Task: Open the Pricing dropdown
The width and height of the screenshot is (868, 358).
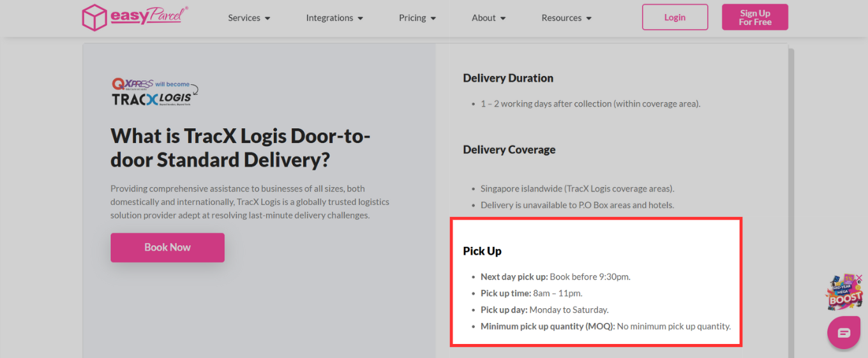Action: [x=417, y=18]
